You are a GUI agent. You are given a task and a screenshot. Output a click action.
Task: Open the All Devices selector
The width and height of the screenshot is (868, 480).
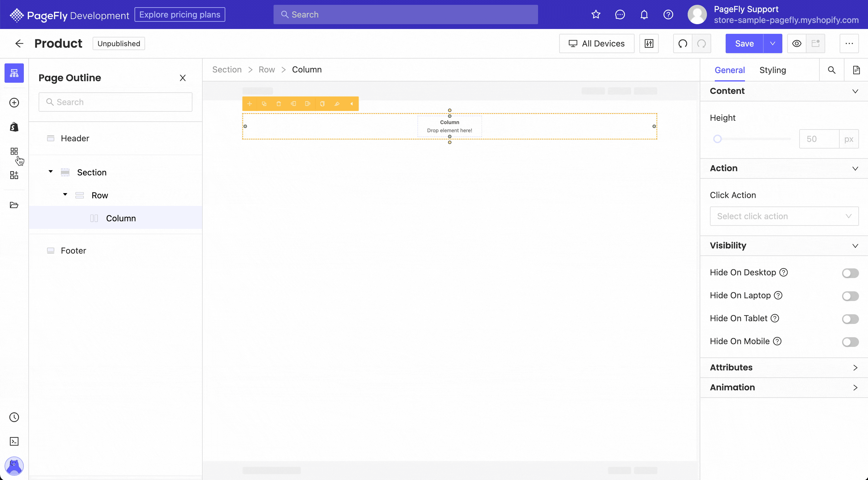597,43
